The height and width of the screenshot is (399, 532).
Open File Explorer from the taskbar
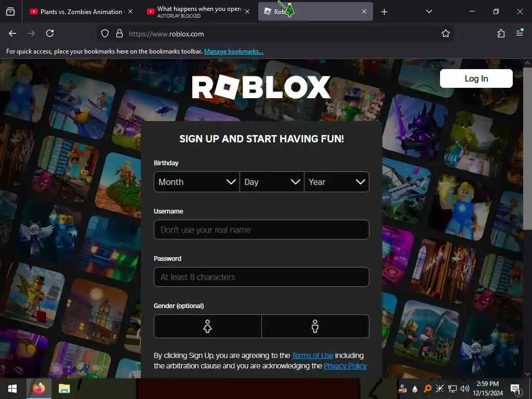pyautogui.click(x=64, y=389)
